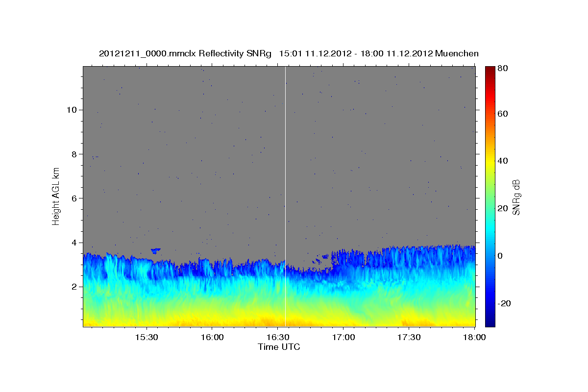Click the 'Time UTC' x-axis label
The width and height of the screenshot is (588, 392).
click(x=279, y=347)
